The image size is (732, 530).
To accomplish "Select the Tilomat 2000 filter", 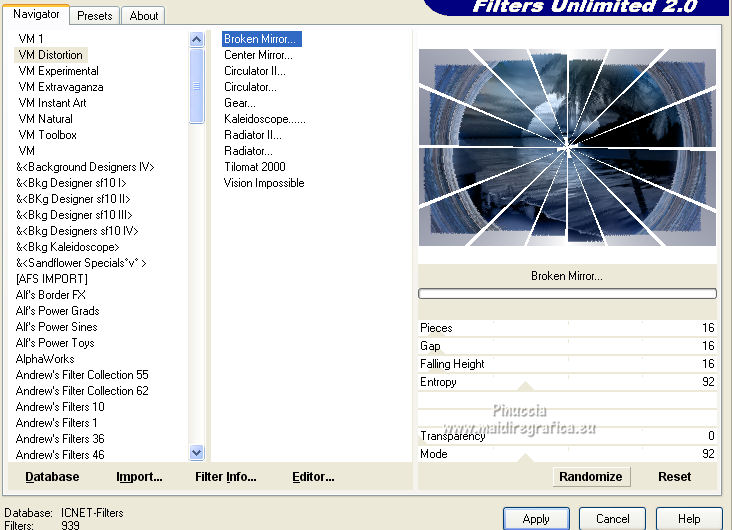I will (254, 167).
